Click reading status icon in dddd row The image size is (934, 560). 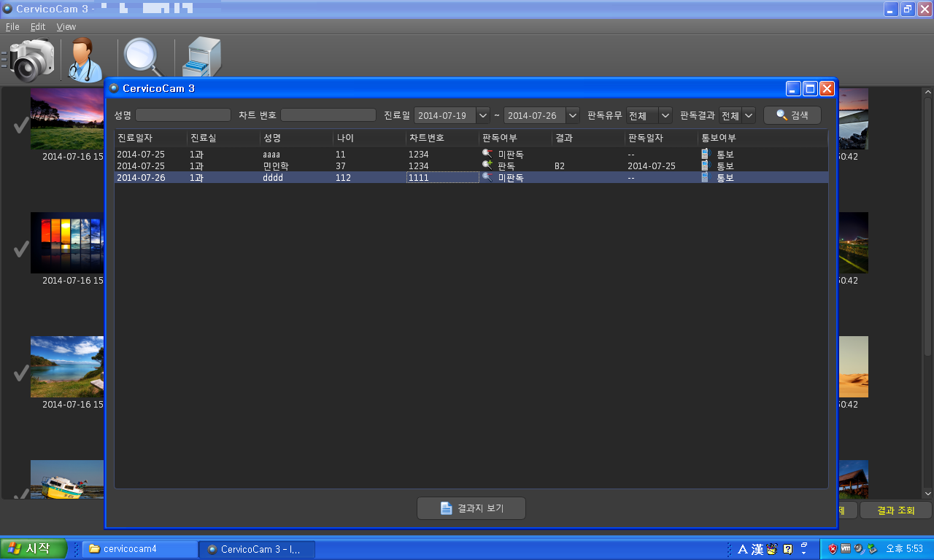[487, 177]
